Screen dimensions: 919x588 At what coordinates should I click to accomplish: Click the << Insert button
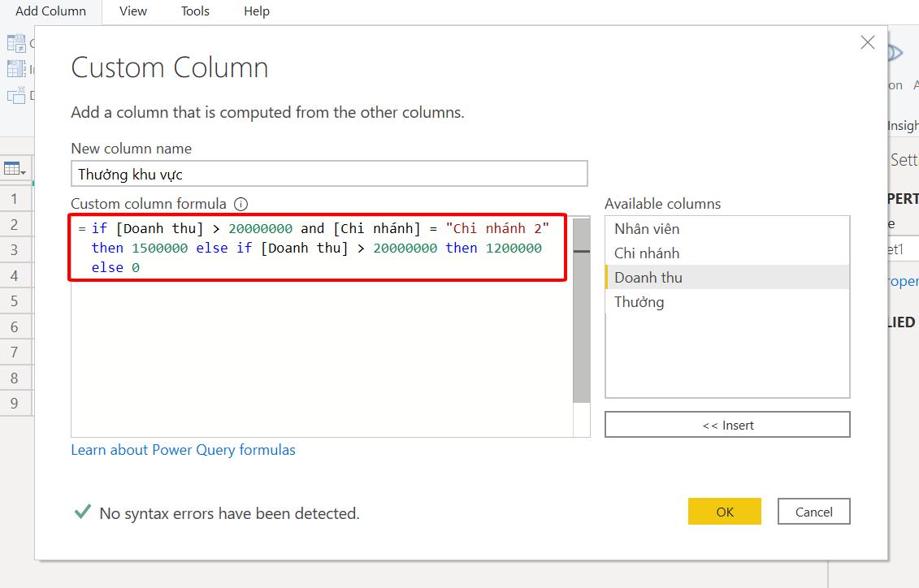726,424
